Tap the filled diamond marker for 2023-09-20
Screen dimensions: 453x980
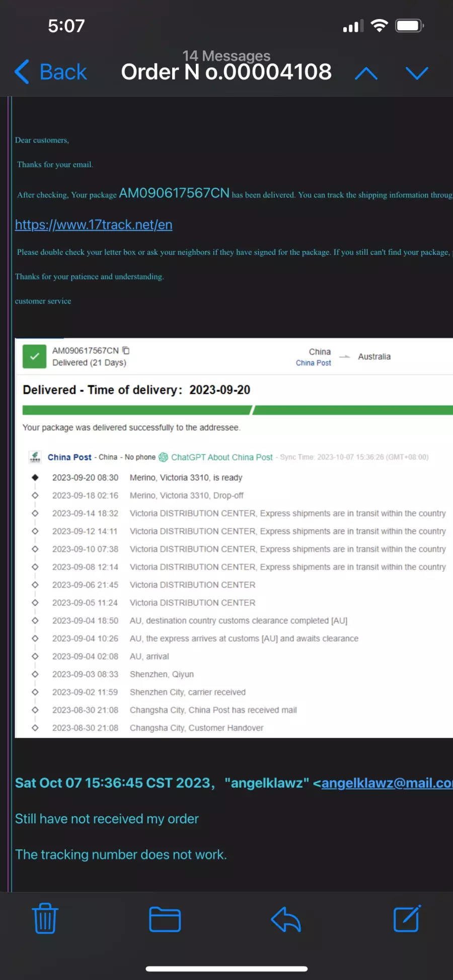pos(35,477)
